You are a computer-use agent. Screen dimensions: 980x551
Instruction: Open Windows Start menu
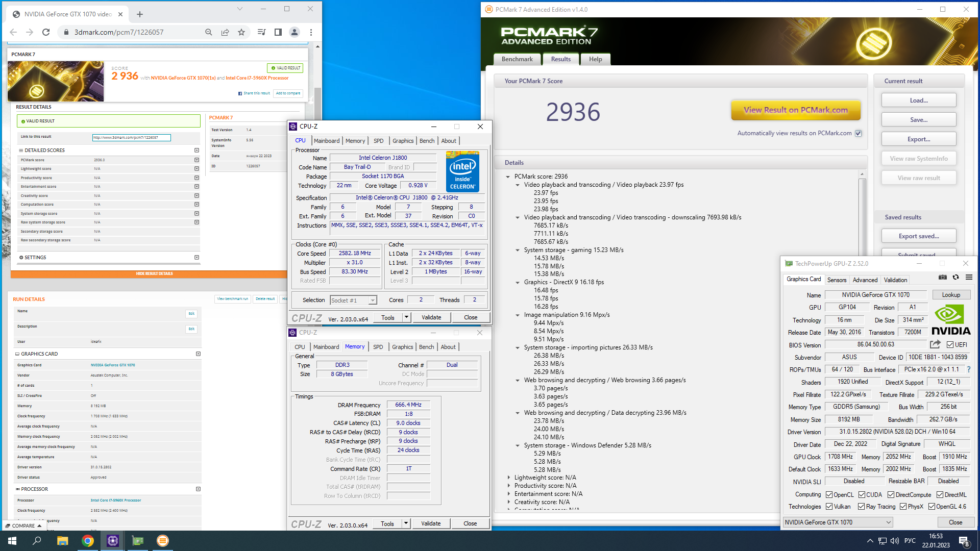coord(12,541)
